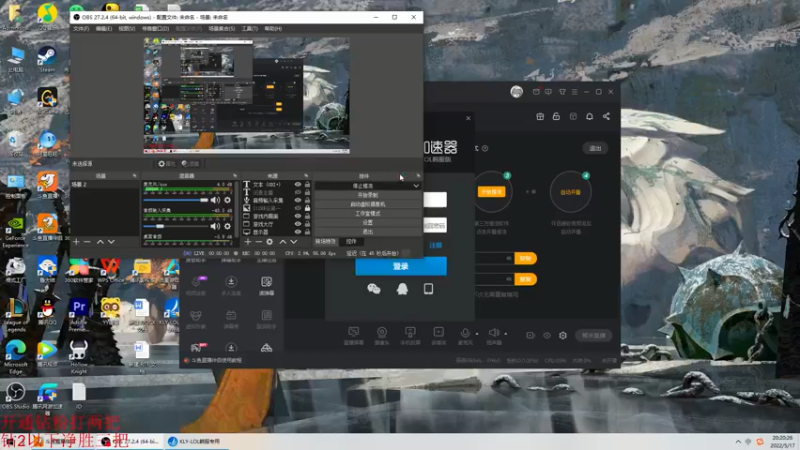Toggle lock on 文本 (GDI+) source

click(x=307, y=185)
